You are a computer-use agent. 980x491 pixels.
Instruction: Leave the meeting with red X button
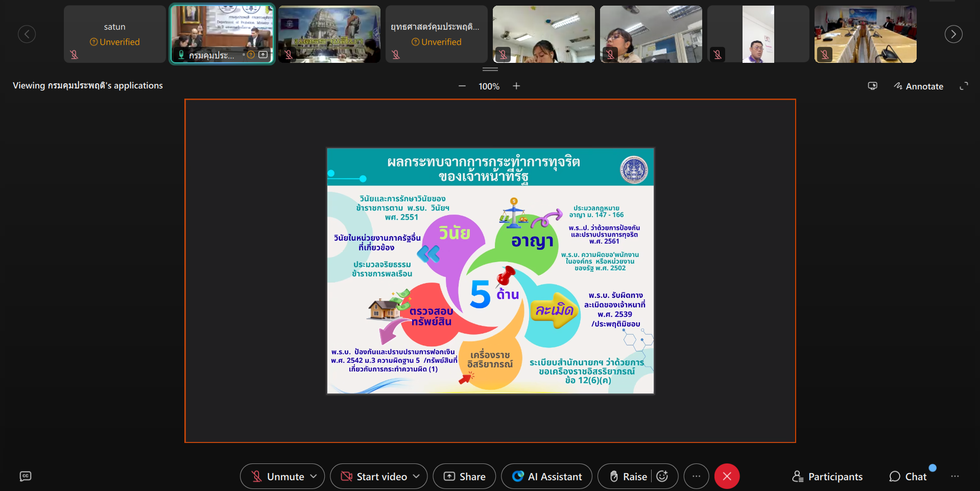click(x=727, y=476)
